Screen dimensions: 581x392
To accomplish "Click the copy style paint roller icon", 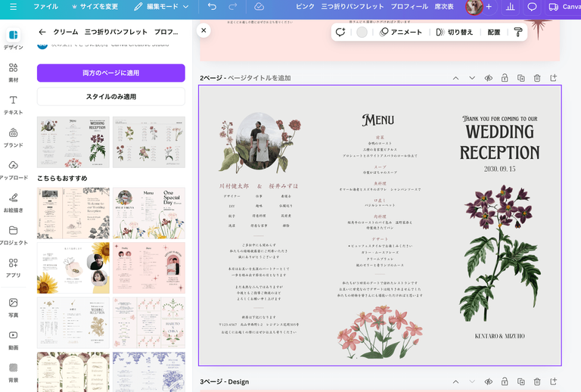I will click(x=518, y=33).
